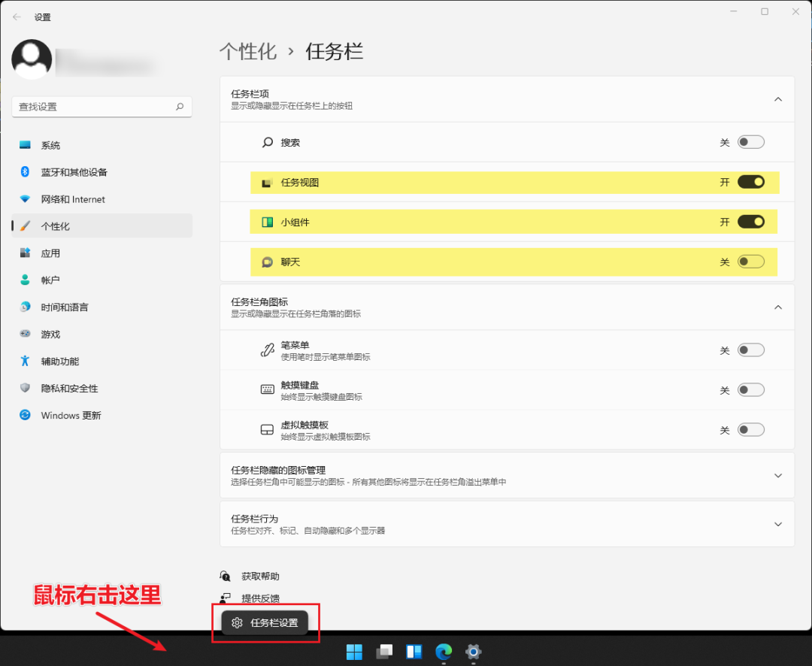Click the 获取帮助 link

[x=259, y=576]
